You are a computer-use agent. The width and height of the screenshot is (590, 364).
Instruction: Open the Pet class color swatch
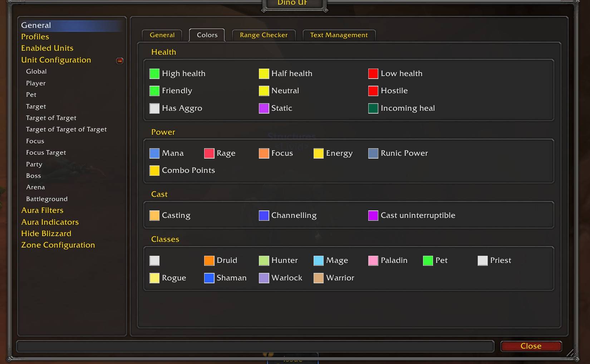pos(428,260)
